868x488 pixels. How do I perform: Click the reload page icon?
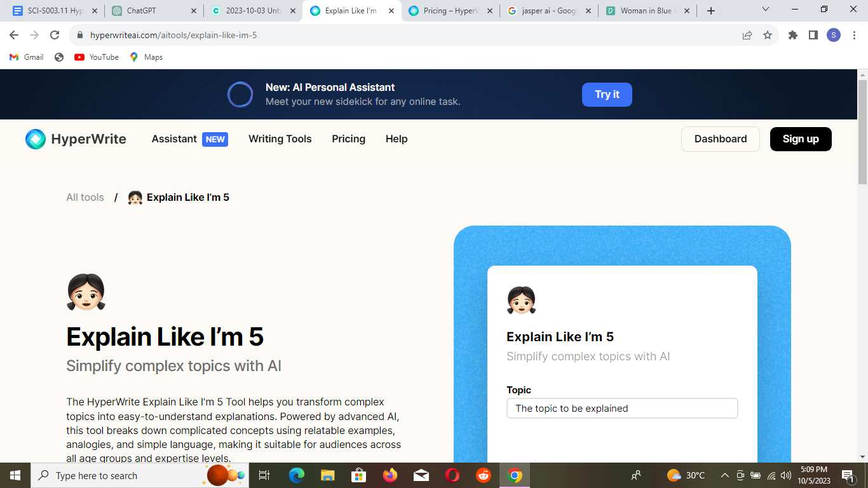55,35
